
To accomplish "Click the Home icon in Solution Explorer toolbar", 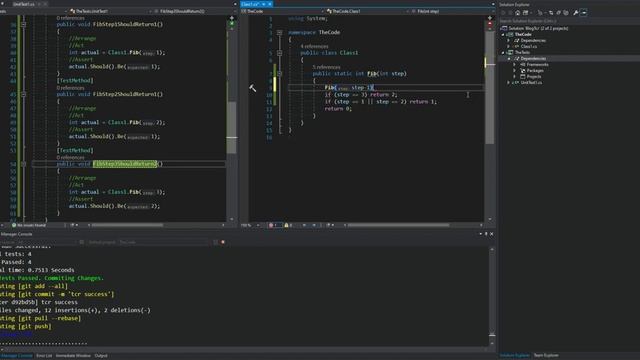I will [x=518, y=13].
